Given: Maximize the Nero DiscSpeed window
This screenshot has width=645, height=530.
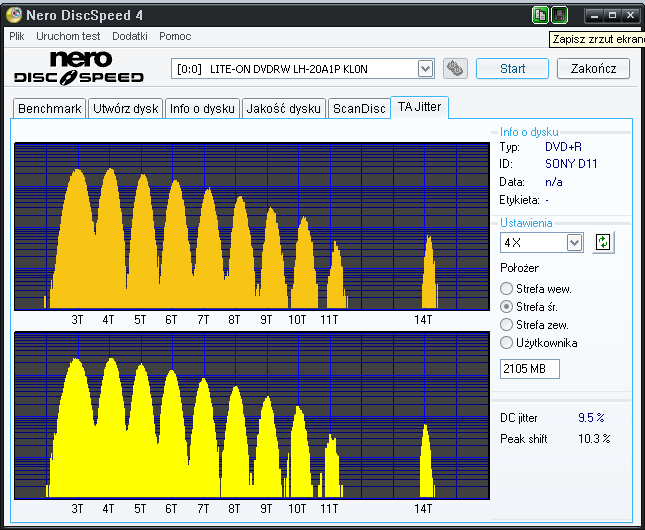Looking at the screenshot, I should tap(612, 16).
